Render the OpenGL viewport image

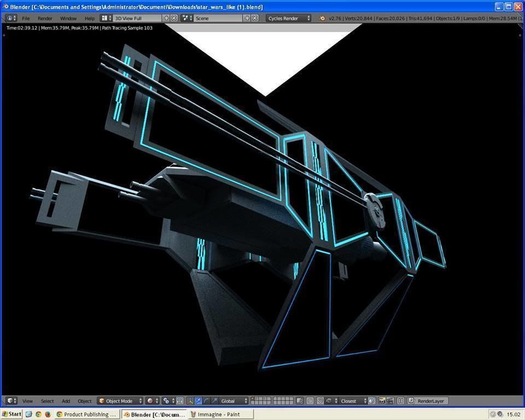pyautogui.click(x=382, y=401)
